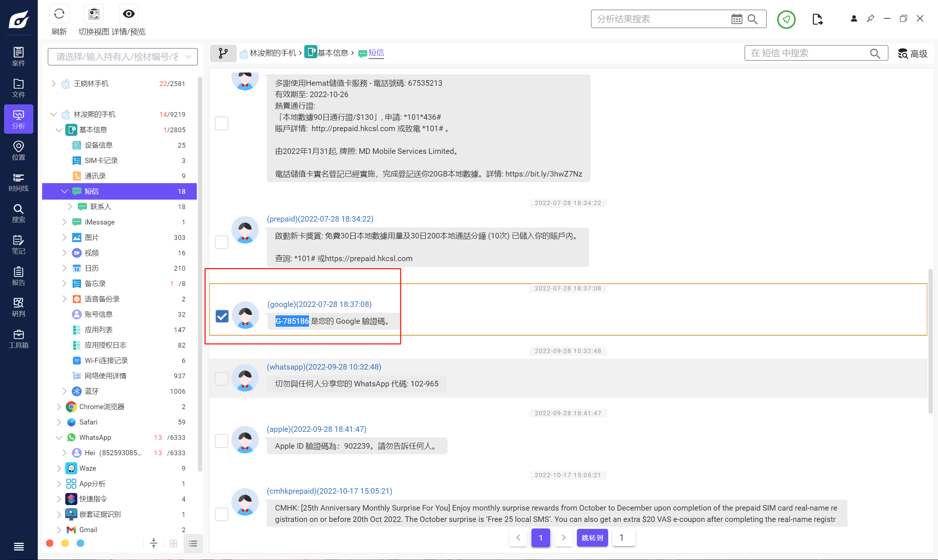
Task: Open the holder/evidence number dropdown
Action: click(123, 57)
